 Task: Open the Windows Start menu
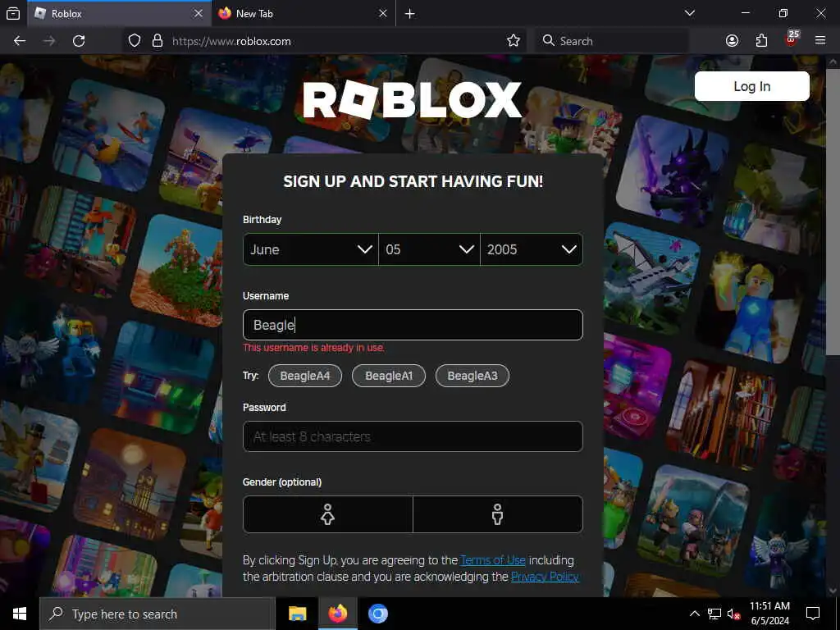point(20,614)
